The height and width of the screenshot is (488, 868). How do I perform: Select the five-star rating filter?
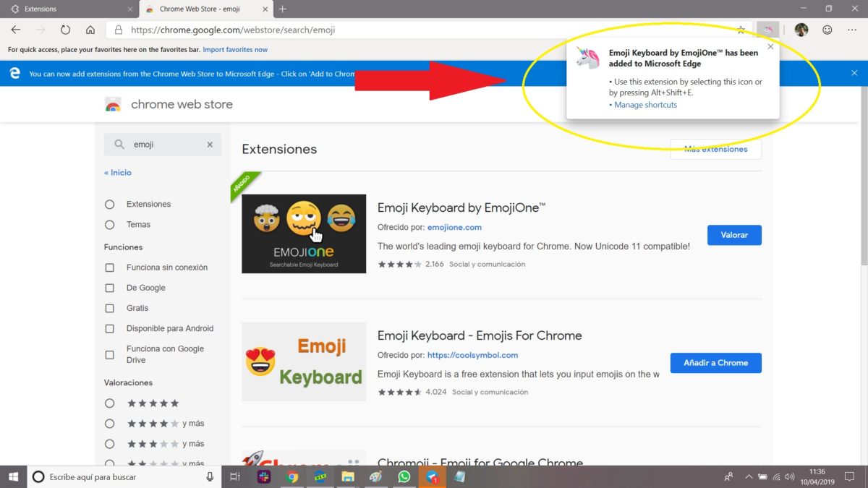pyautogui.click(x=110, y=403)
